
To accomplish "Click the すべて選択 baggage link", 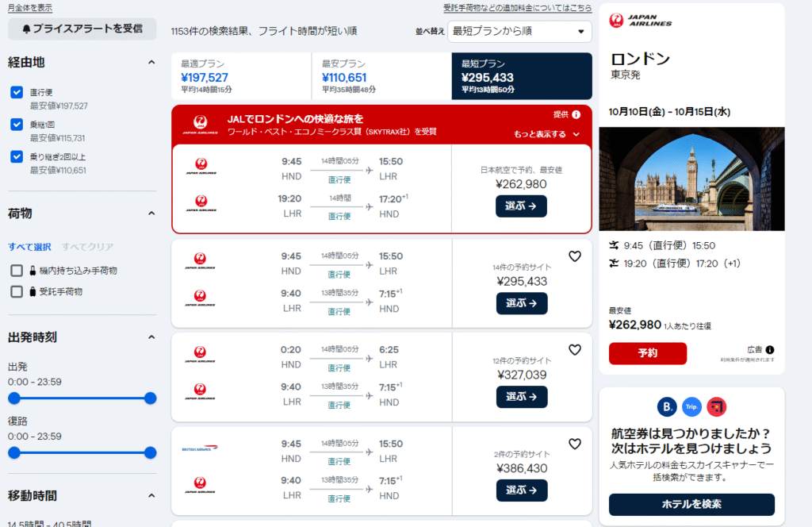I will click(29, 247).
